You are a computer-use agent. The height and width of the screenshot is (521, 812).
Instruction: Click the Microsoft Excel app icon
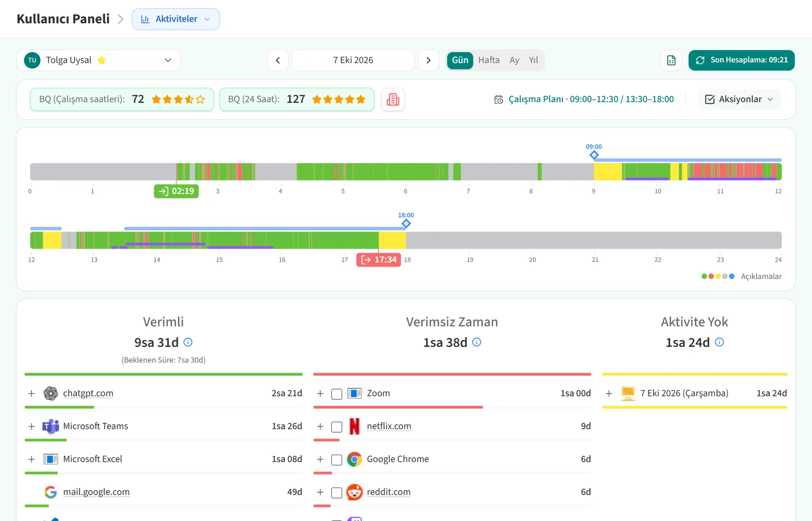click(51, 459)
